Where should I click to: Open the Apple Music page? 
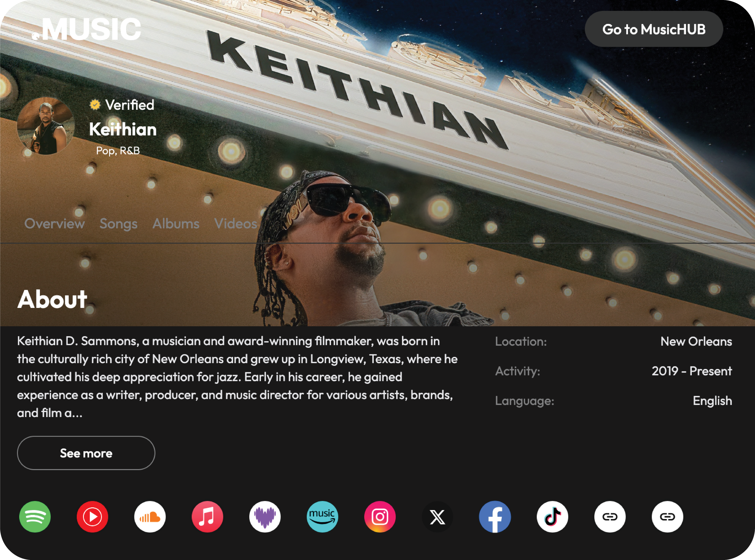tap(208, 517)
